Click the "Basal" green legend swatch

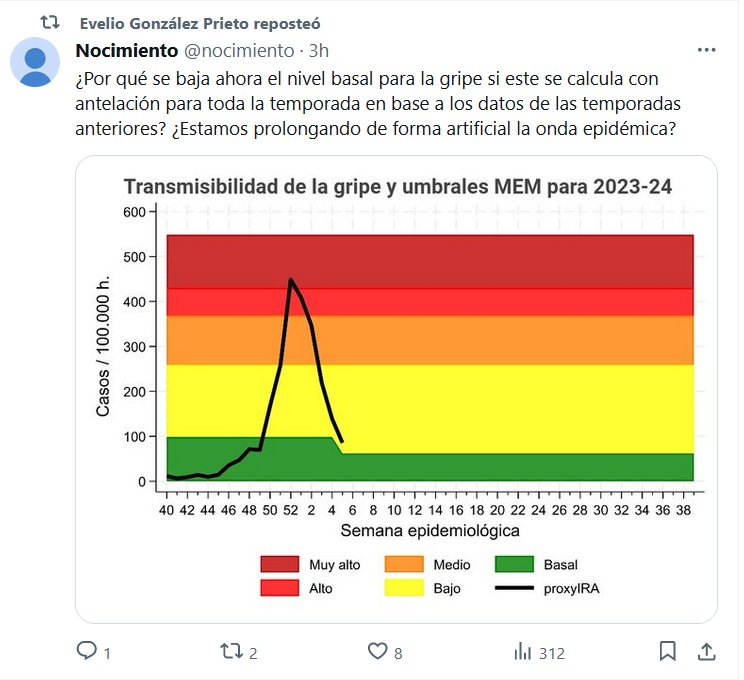pyautogui.click(x=514, y=565)
